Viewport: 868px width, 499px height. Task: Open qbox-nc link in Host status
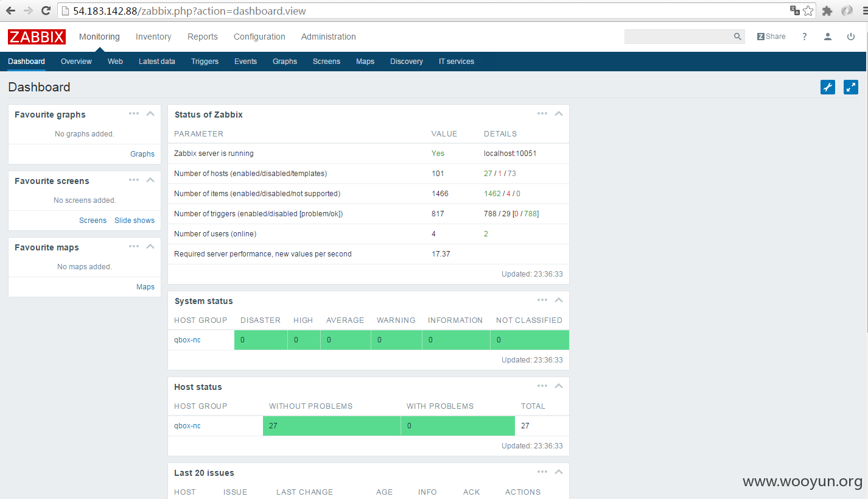pos(187,426)
